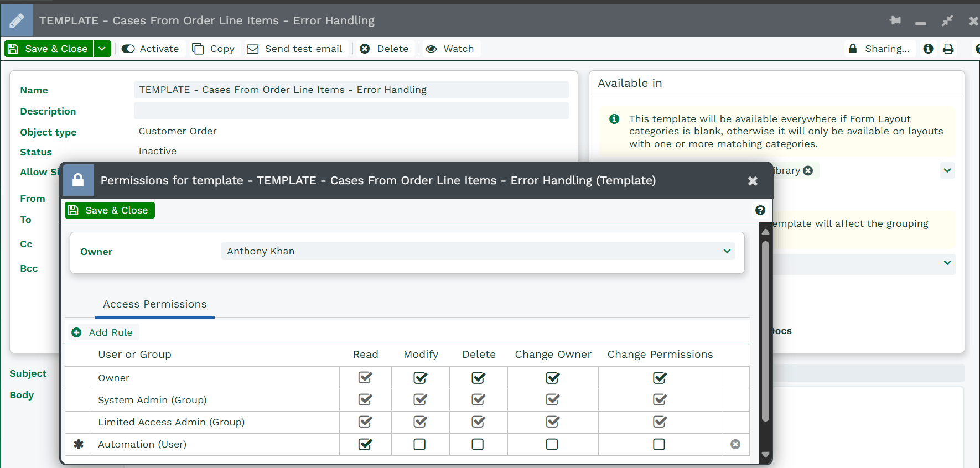Select the Access Permissions tab

[x=154, y=304]
